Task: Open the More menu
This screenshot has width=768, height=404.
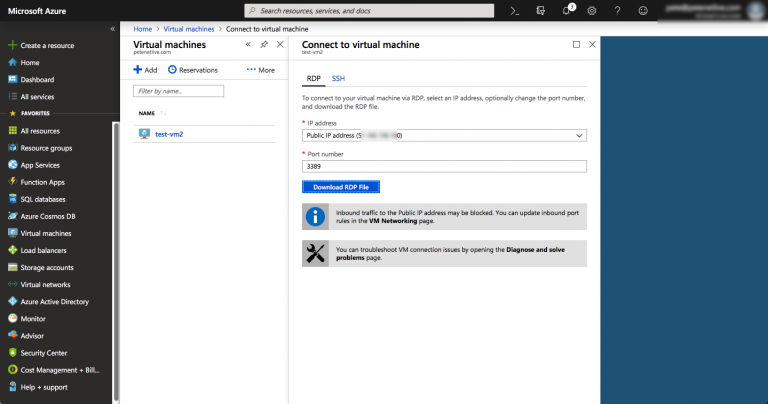Action: [x=261, y=70]
